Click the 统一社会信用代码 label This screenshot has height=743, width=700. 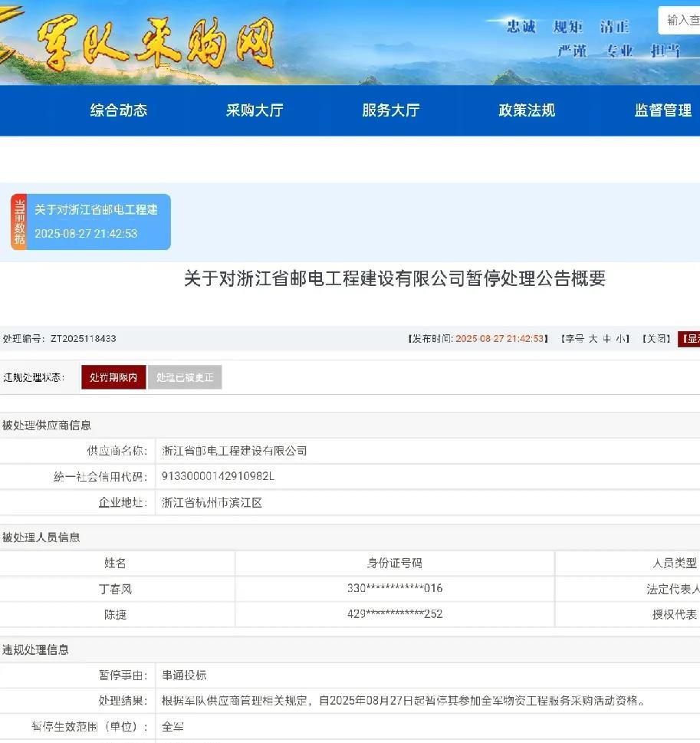(x=100, y=477)
